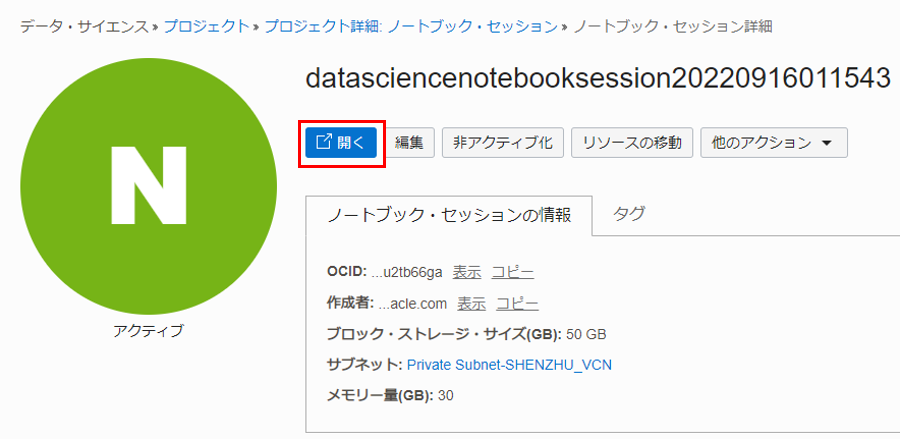Click 表示 next to 作成者
This screenshot has height=439, width=900.
[472, 304]
